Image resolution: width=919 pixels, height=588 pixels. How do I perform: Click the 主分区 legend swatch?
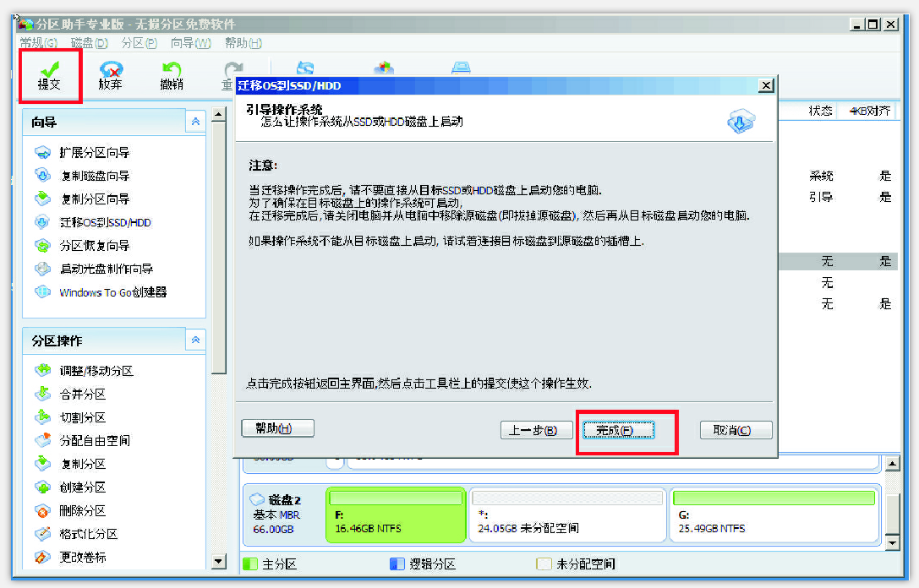(x=250, y=564)
